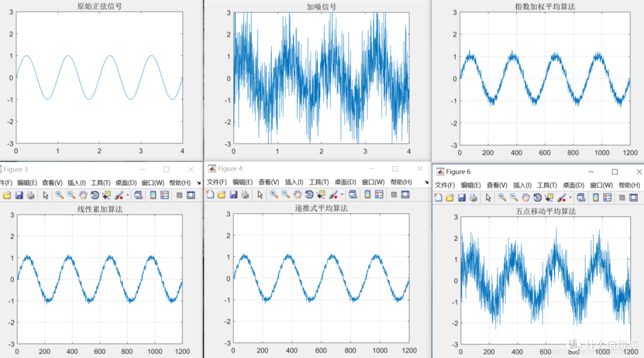Open 工具(T) menu in Figure 6

pyautogui.click(x=547, y=185)
